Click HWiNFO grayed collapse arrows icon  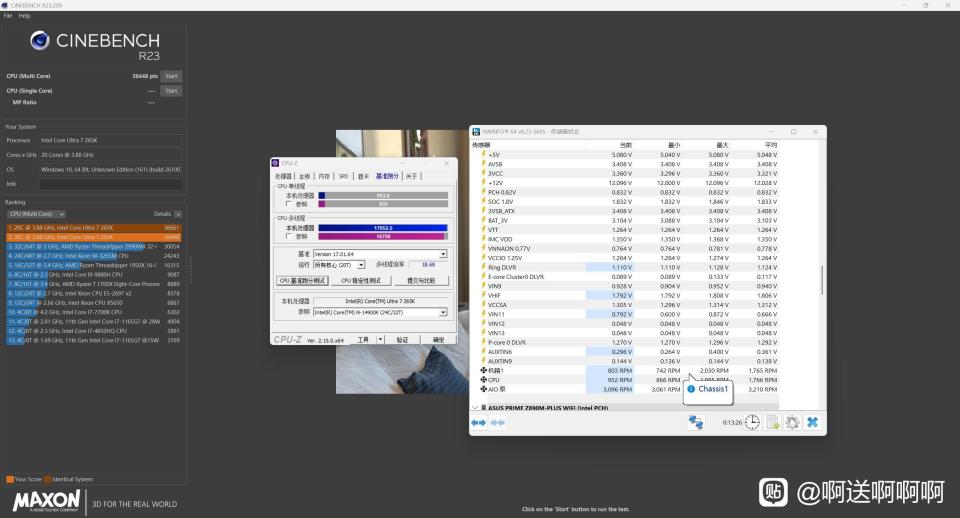pyautogui.click(x=496, y=423)
